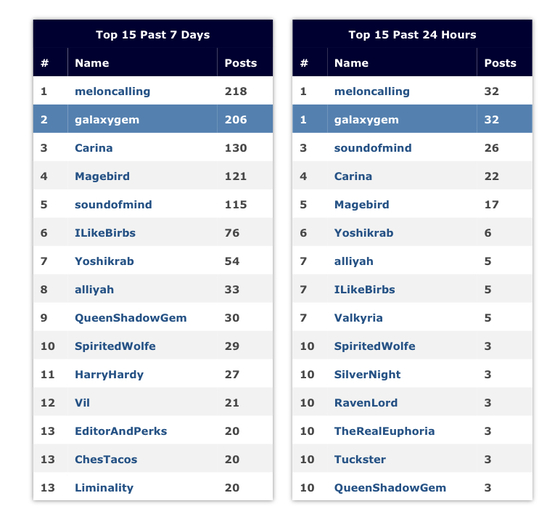This screenshot has width=539, height=530.
Task: Open Carina's profile in the 7 Days list
Action: coord(94,148)
